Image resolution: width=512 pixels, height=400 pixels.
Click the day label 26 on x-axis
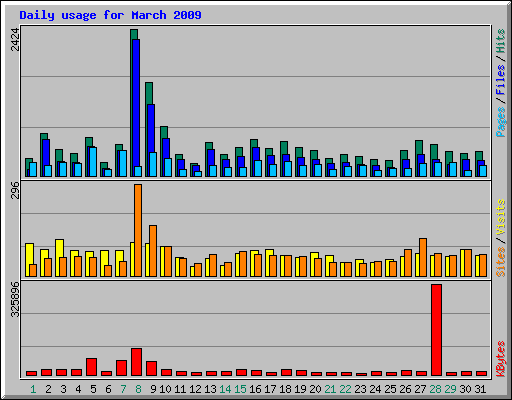coord(405,389)
